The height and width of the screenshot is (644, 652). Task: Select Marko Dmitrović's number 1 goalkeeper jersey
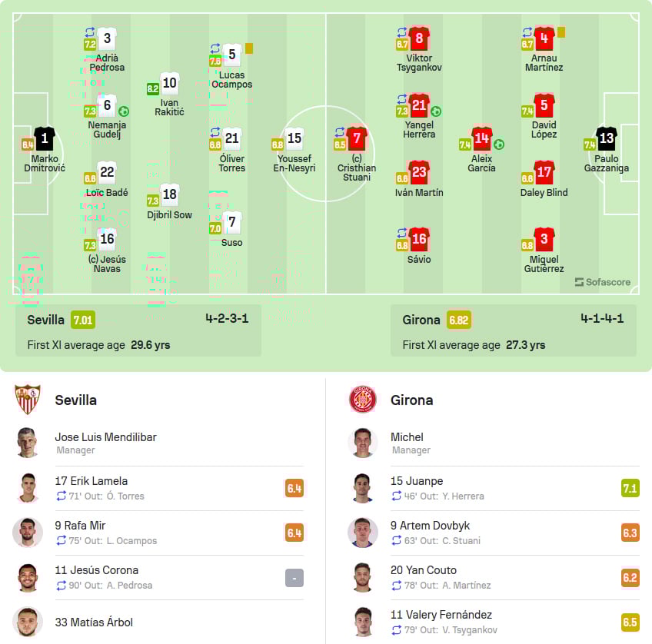pos(45,139)
